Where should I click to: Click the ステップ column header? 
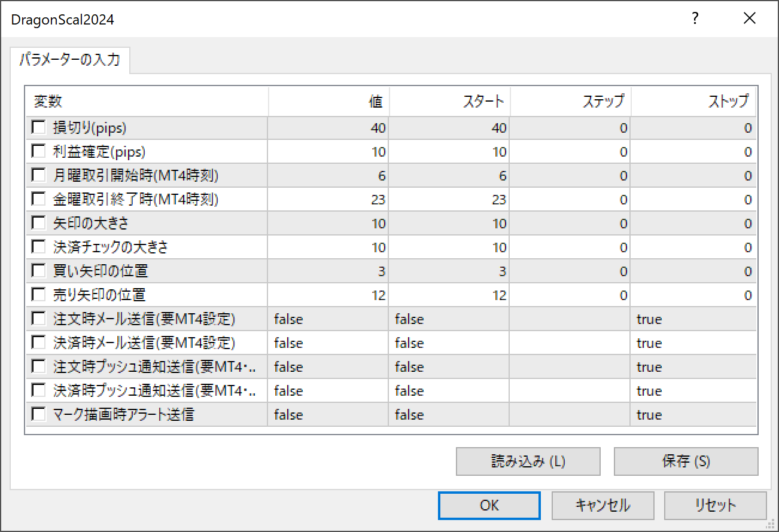pyautogui.click(x=570, y=102)
